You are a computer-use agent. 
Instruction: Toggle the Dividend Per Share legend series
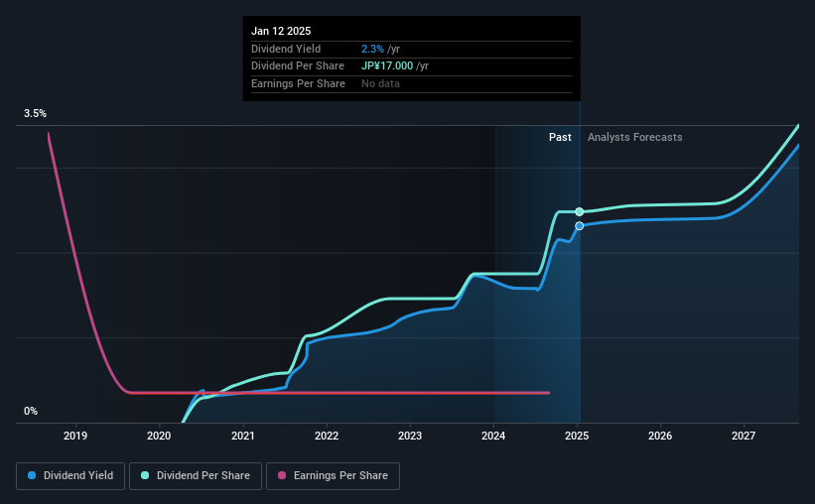tap(196, 476)
